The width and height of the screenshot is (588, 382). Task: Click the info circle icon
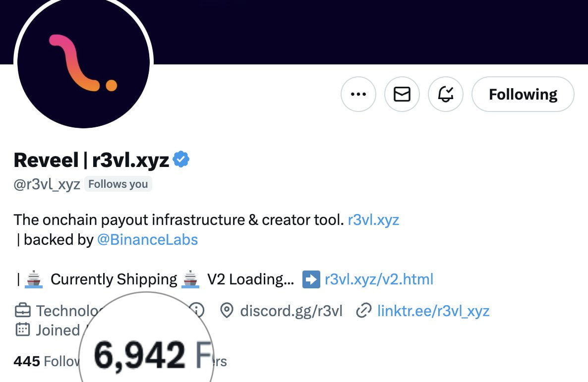(197, 311)
